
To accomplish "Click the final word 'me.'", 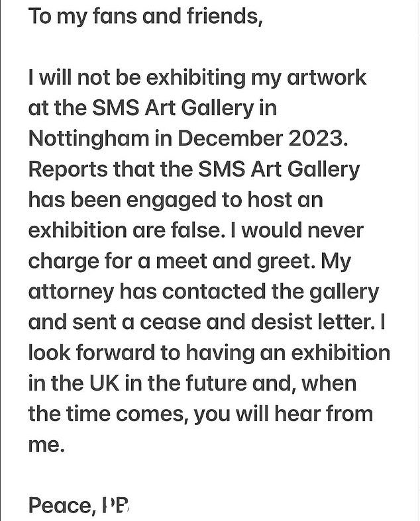I will pos(46,446).
